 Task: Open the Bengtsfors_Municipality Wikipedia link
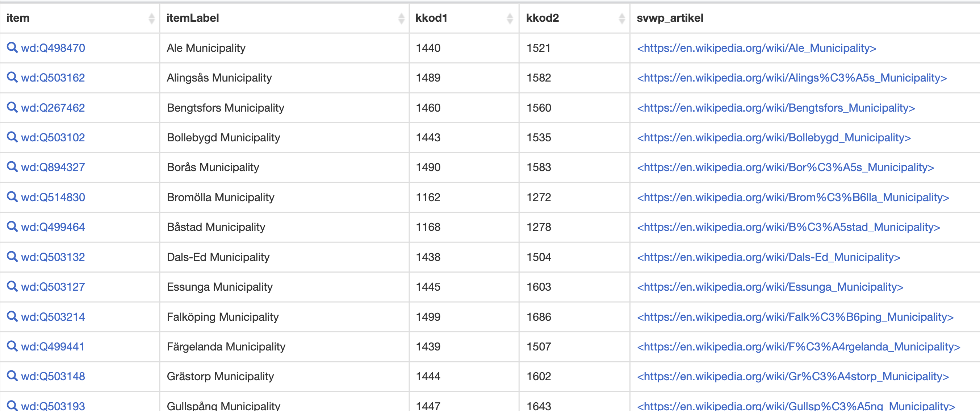(776, 108)
